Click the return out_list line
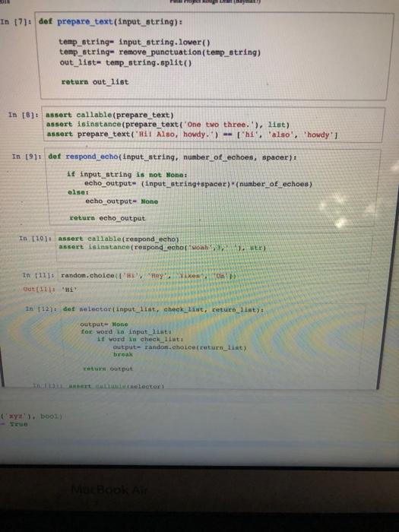Screen dimensions: 399x532 point(95,82)
